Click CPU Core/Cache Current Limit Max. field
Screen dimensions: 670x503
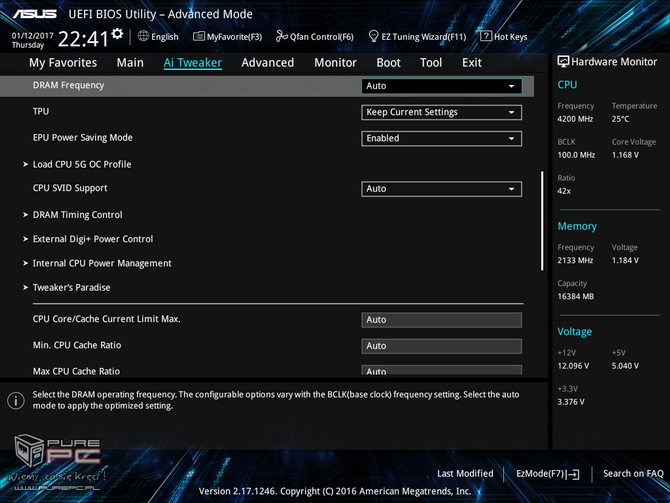441,320
